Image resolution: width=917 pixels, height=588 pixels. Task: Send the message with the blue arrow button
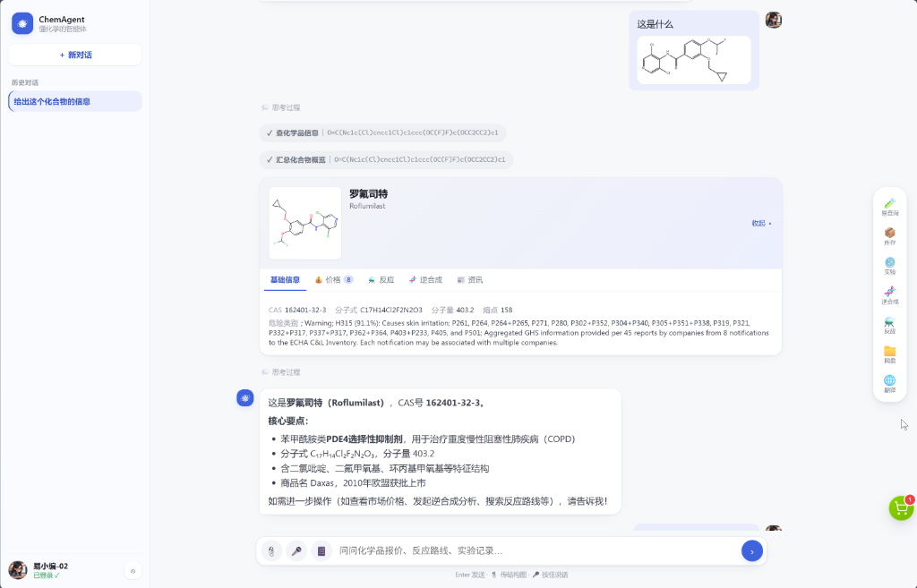751,550
